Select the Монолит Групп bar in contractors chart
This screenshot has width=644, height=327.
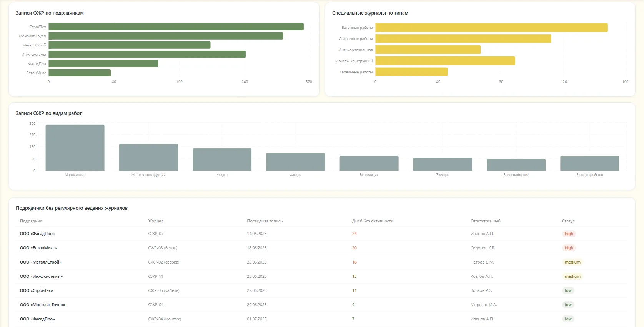pyautogui.click(x=166, y=36)
